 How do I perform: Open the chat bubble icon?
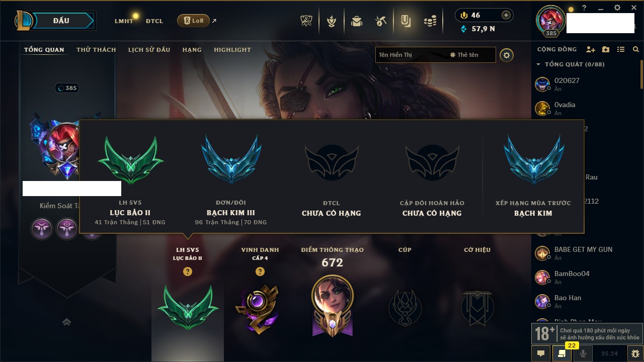(541, 353)
